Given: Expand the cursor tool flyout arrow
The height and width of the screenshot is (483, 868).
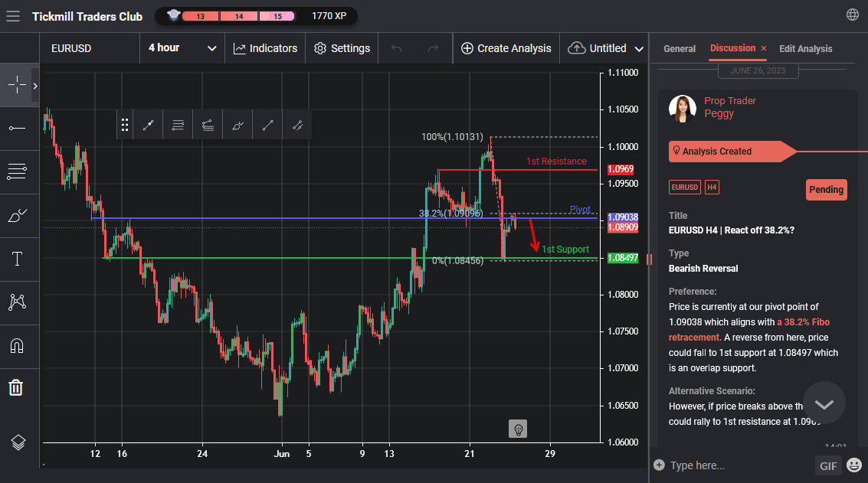Looking at the screenshot, I should click(35, 86).
